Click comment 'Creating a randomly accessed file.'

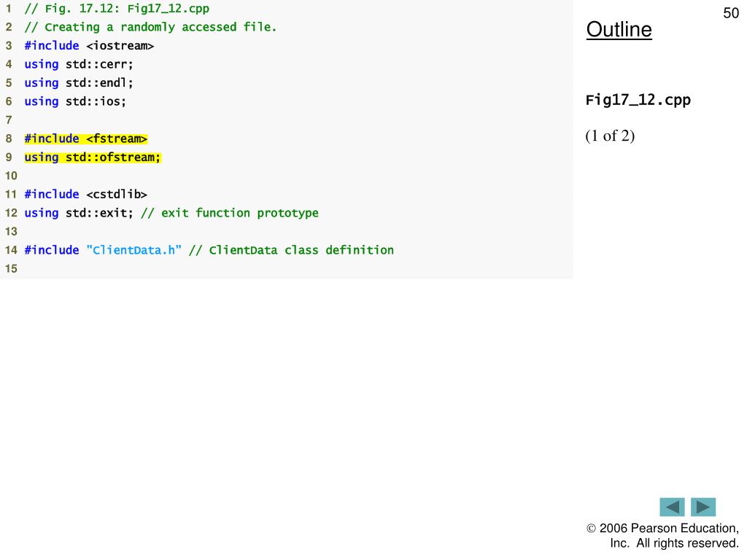(150, 27)
